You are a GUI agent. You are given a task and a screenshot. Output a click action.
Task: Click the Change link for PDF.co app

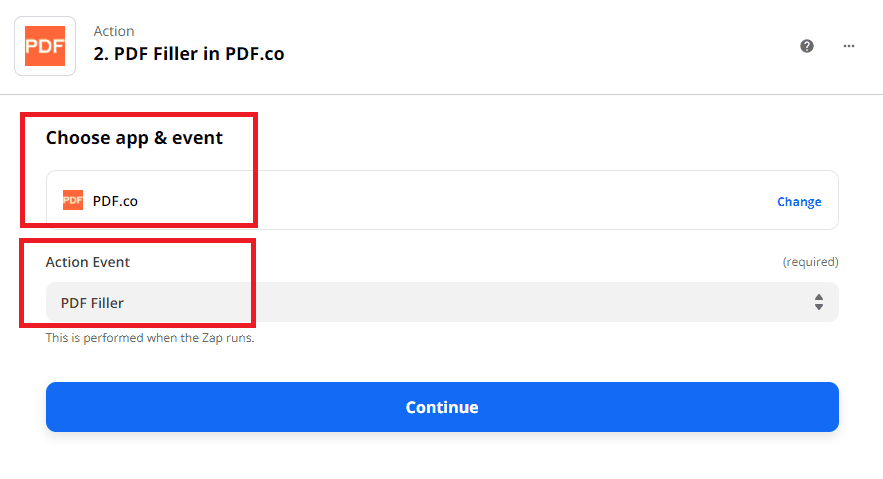(799, 201)
